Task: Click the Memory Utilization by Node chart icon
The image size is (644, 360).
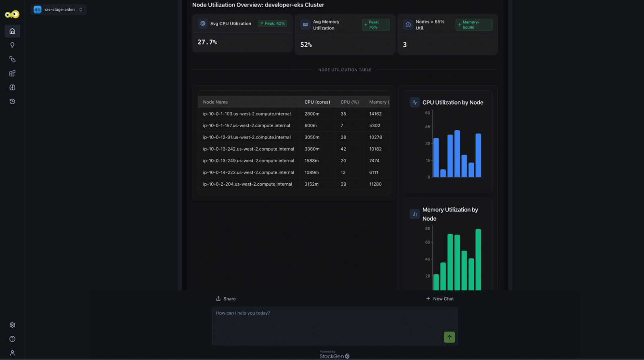Action: [x=415, y=214]
